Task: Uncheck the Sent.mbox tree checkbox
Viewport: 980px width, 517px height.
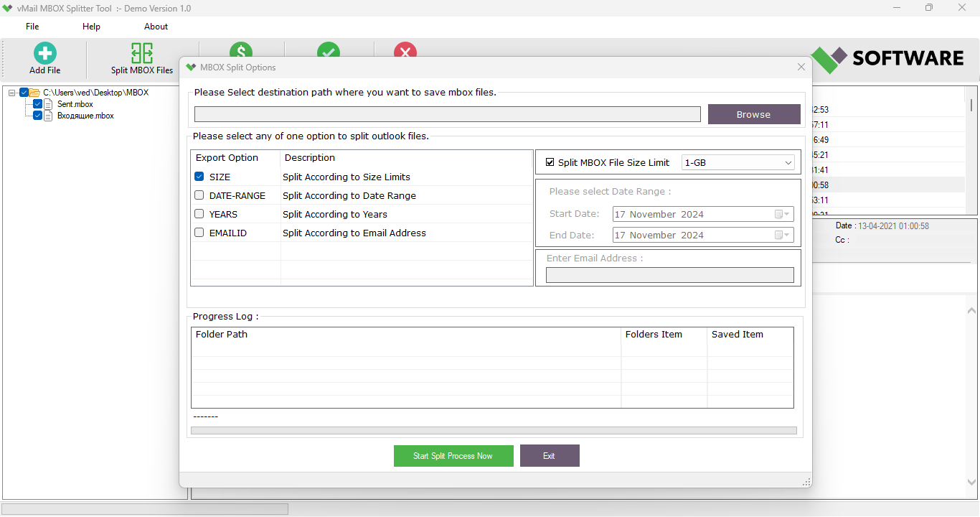Action: (38, 104)
